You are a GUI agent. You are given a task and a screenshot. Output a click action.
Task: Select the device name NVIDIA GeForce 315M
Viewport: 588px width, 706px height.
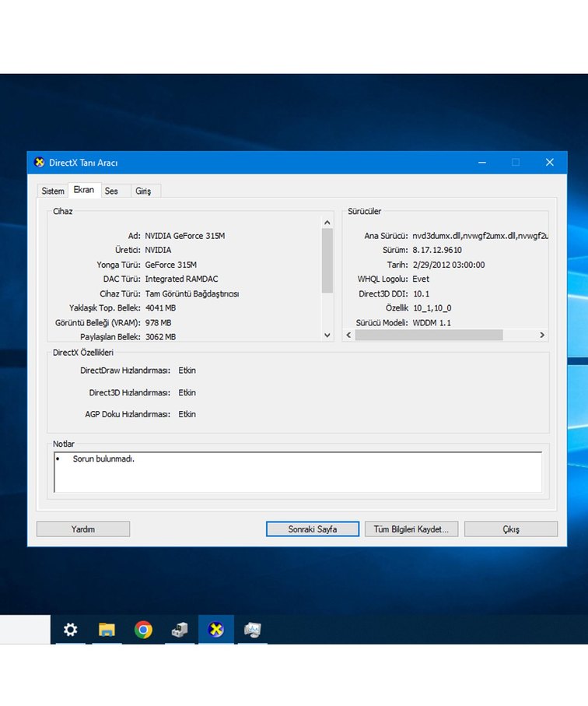tap(185, 236)
